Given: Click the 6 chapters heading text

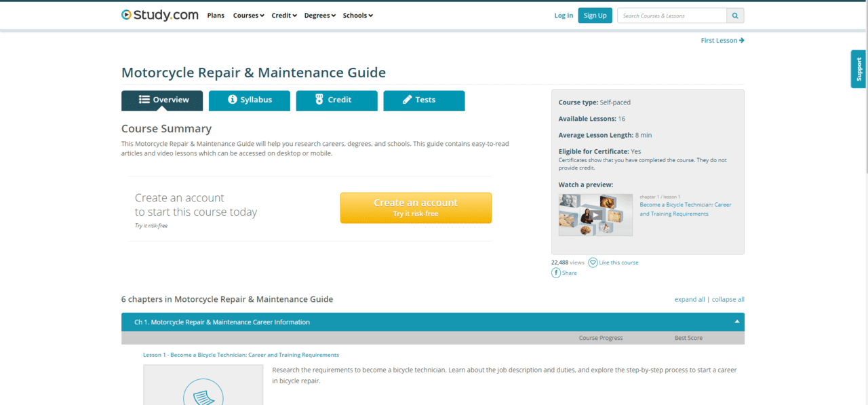Looking at the screenshot, I should coord(227,299).
